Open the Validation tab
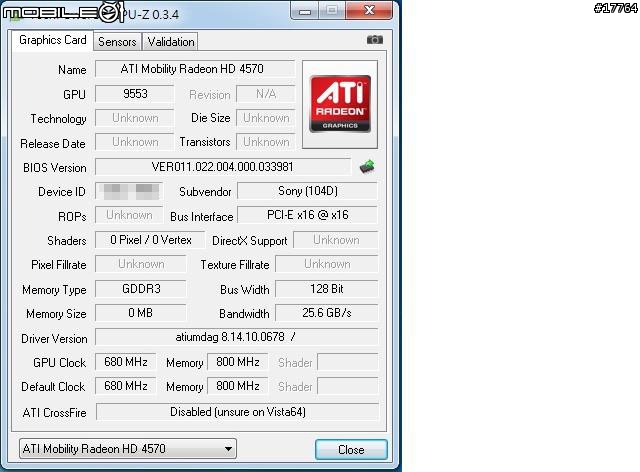This screenshot has width=640, height=472. point(171,42)
